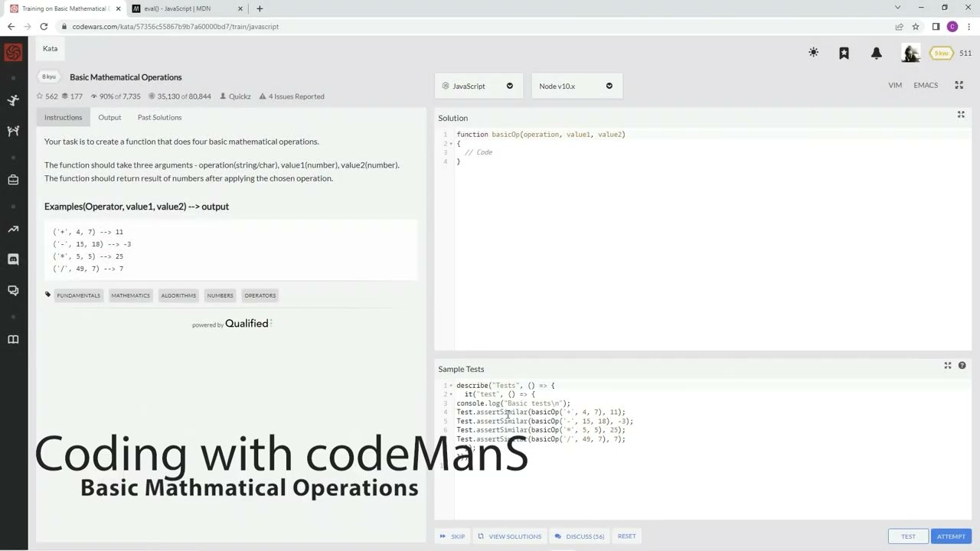Screen dimensions: 980x551
Task: Collapse fold arrow on it test line 2
Action: pyautogui.click(x=451, y=395)
